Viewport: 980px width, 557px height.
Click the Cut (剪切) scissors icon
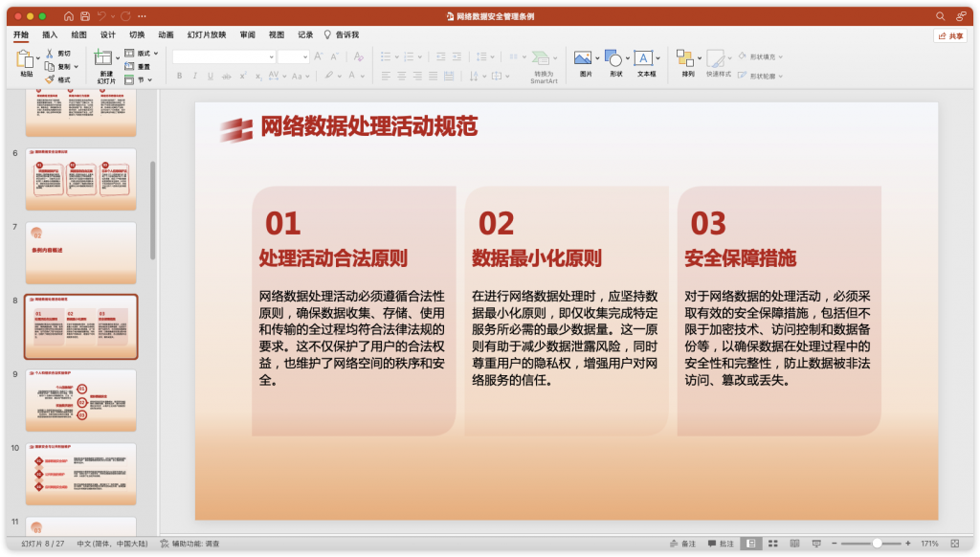pyautogui.click(x=50, y=54)
